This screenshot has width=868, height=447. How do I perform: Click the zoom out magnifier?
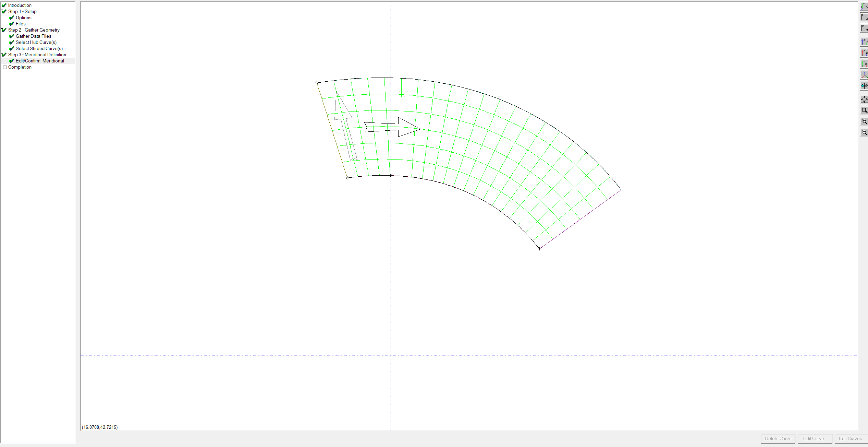864,132
